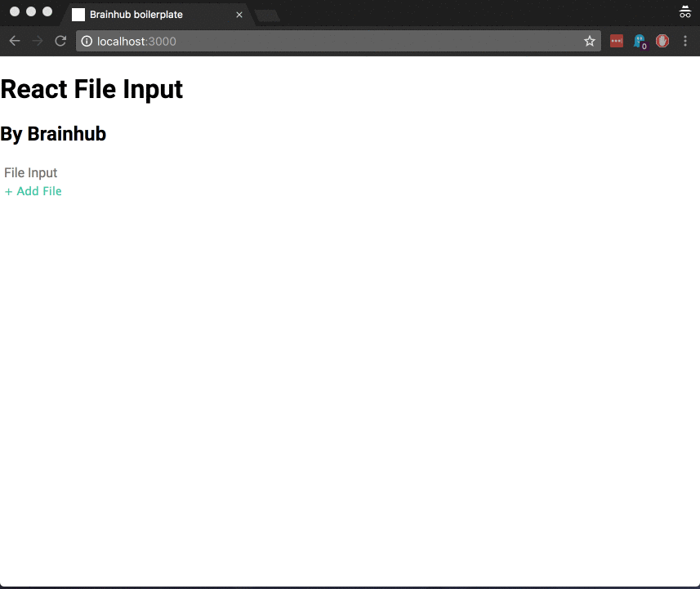700x589 pixels.
Task: Click the browser forward arrow
Action: click(x=38, y=41)
